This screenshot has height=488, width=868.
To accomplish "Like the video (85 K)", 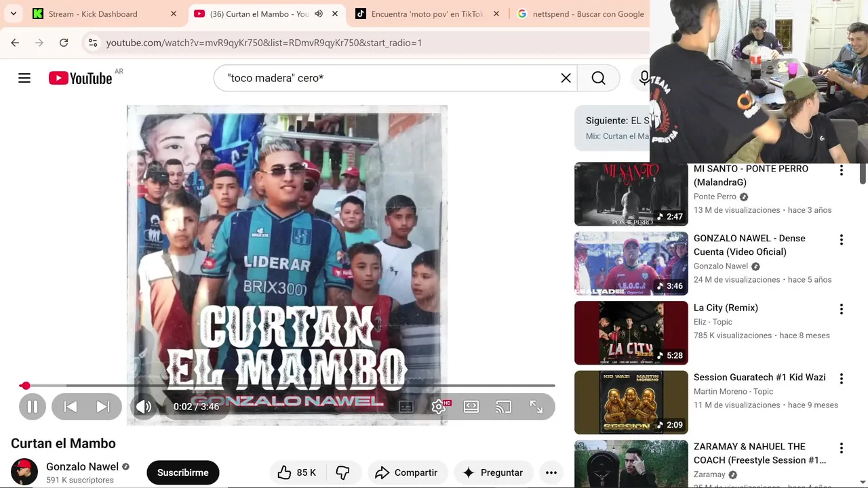I will (297, 472).
